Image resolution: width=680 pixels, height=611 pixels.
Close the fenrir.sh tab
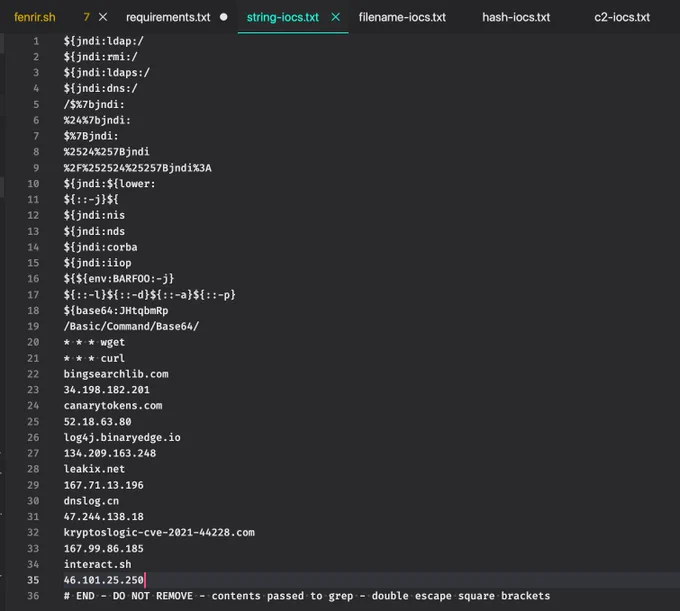click(103, 17)
